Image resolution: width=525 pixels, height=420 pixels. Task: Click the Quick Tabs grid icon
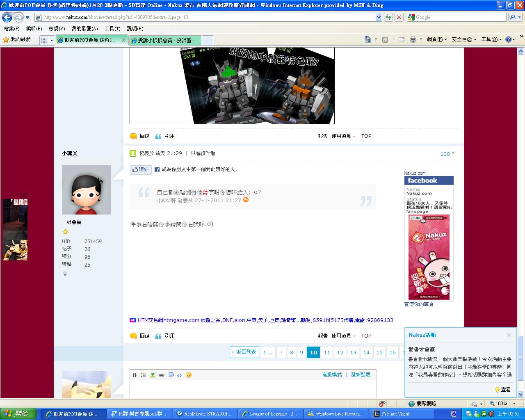[44, 40]
